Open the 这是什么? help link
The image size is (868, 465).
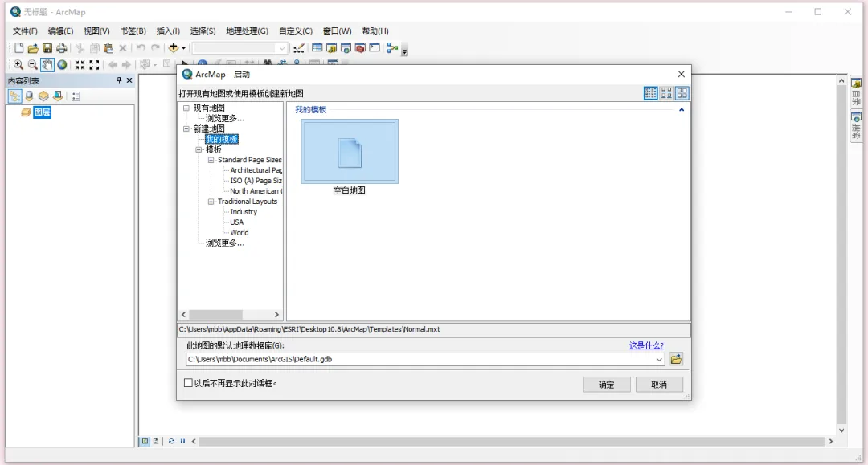coord(646,345)
